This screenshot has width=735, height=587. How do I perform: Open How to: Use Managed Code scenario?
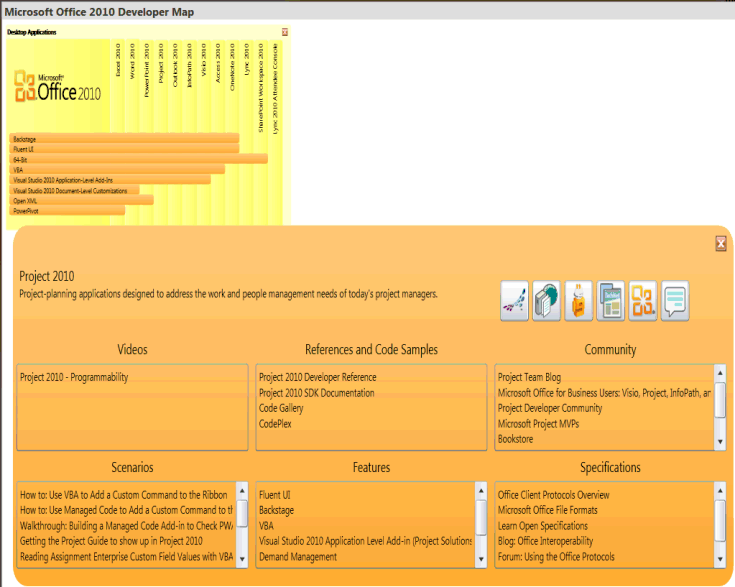pos(126,510)
